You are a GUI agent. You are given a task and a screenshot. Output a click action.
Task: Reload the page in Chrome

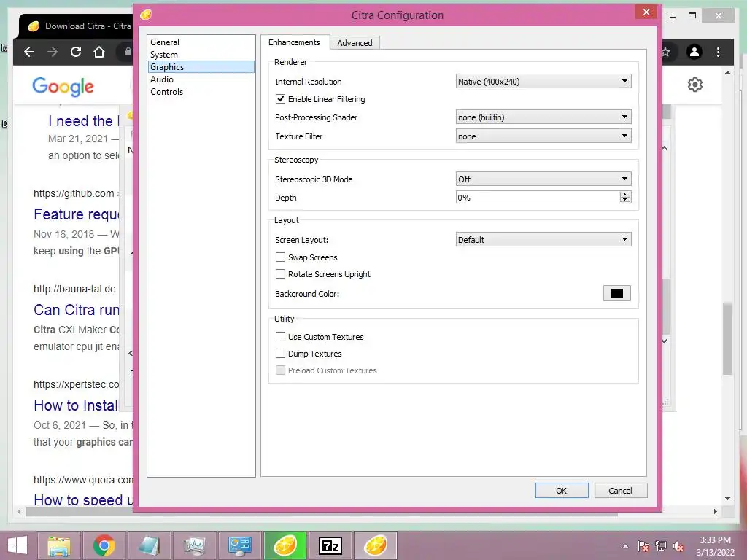tap(76, 52)
